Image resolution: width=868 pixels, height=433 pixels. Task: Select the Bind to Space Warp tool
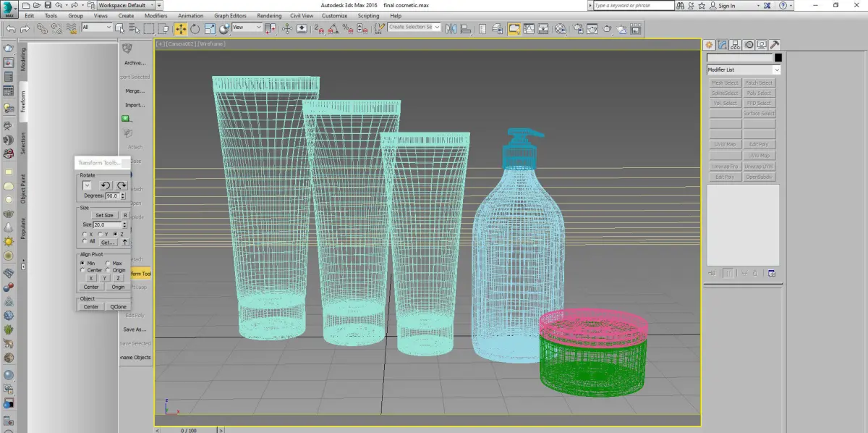point(72,29)
